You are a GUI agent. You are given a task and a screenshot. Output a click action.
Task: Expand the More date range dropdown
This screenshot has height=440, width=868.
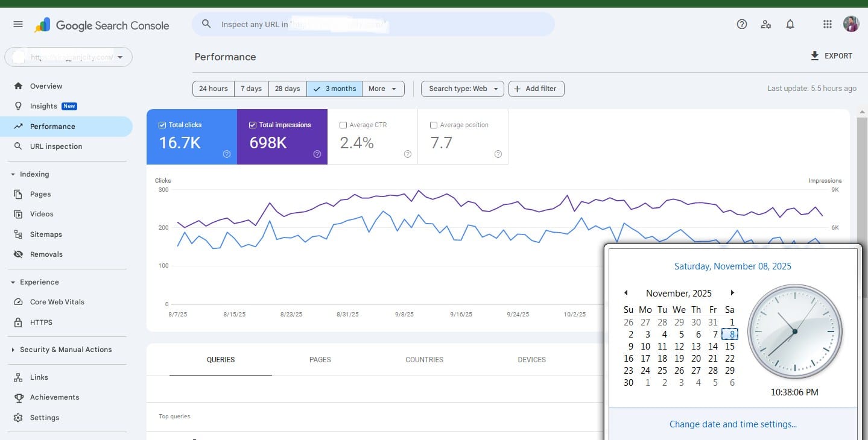383,89
